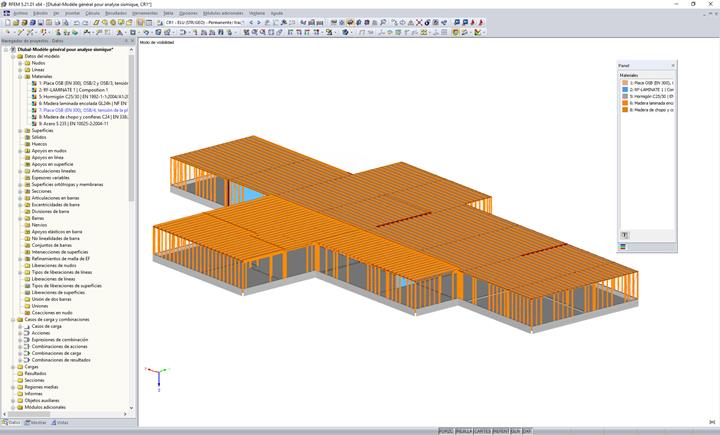The height and width of the screenshot is (435, 720).
Task: Close the Panel window
Action: click(673, 66)
